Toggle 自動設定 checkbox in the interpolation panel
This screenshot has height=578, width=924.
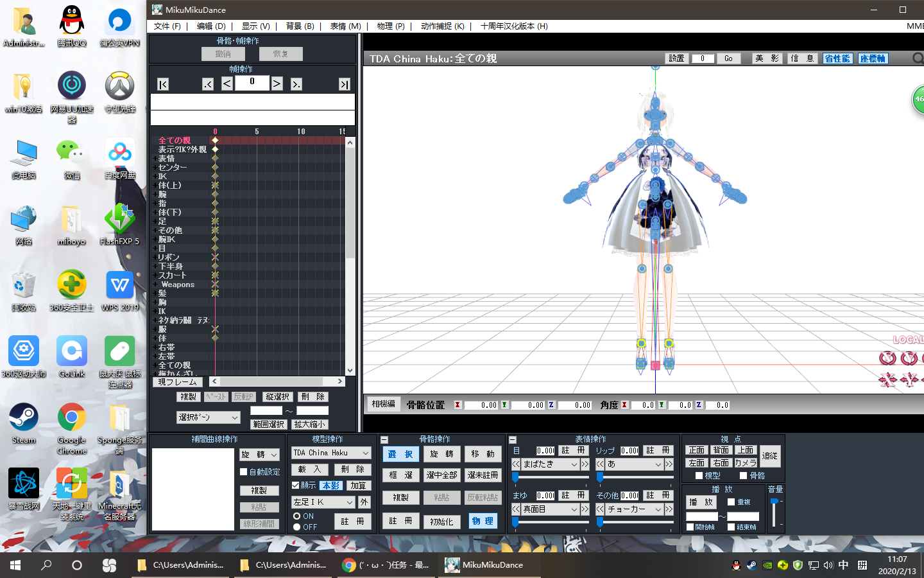point(244,472)
